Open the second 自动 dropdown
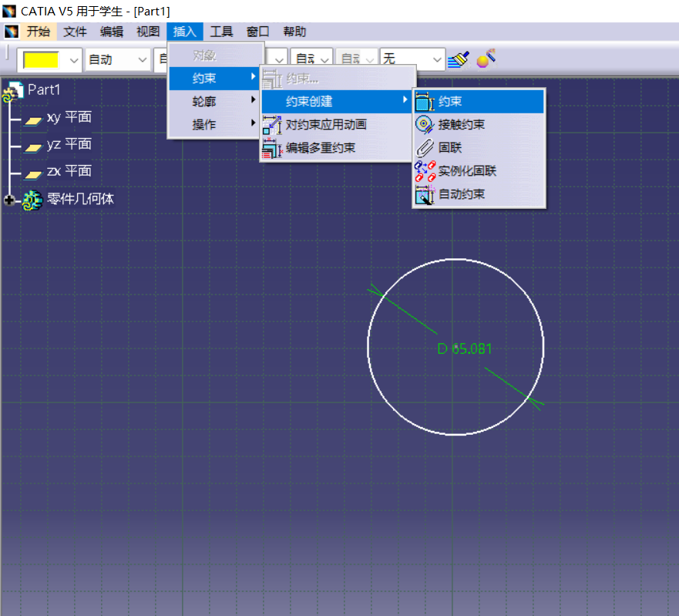The image size is (679, 616). 311,59
